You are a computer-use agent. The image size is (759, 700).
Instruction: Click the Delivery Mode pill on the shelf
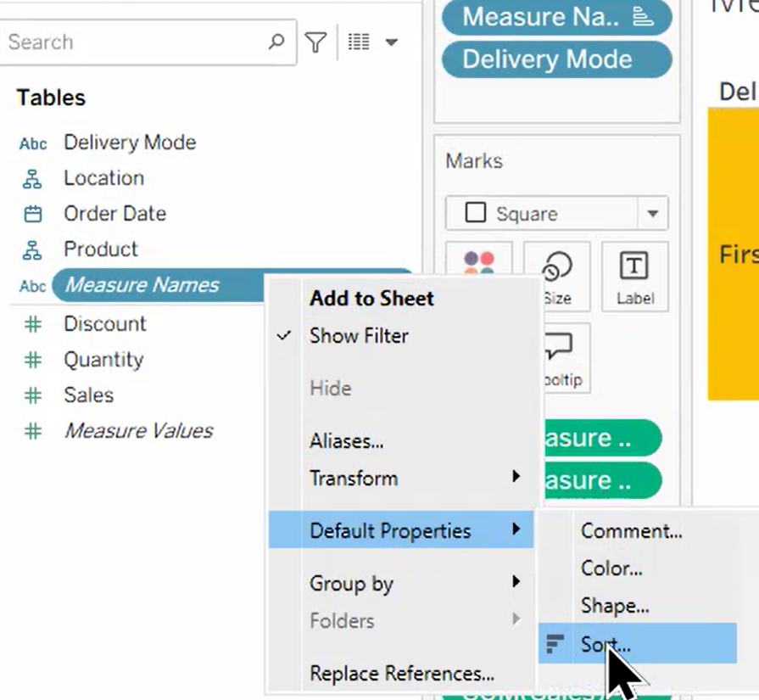(x=556, y=59)
